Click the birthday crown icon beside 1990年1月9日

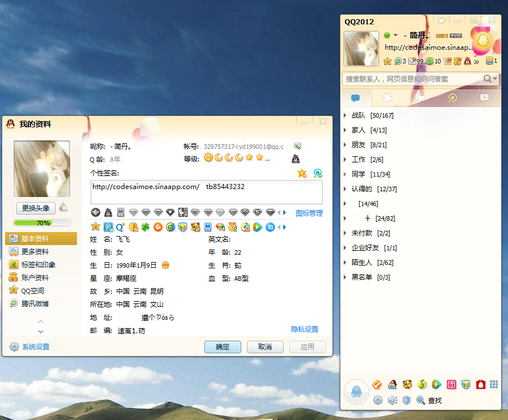pyautogui.click(x=165, y=265)
